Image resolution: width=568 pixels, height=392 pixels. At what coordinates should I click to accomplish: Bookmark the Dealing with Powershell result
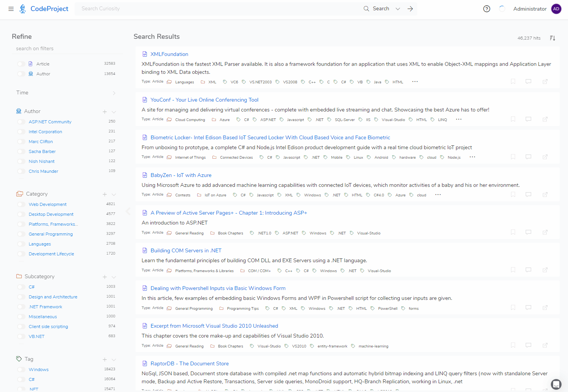tap(513, 308)
